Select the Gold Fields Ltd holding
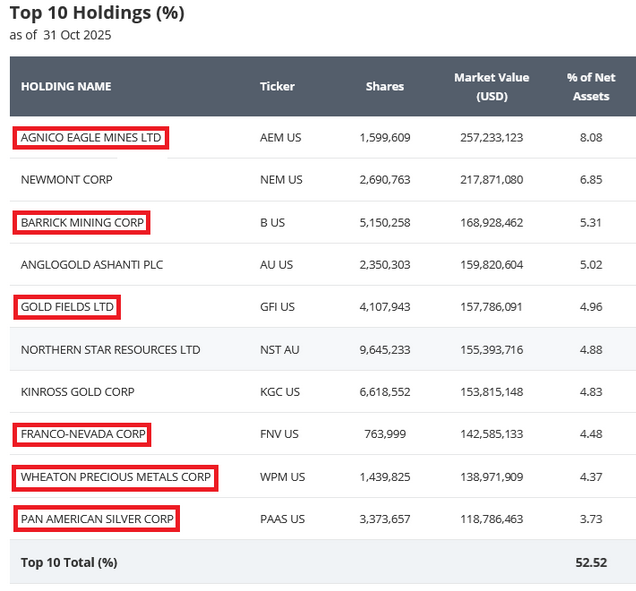 [67, 307]
